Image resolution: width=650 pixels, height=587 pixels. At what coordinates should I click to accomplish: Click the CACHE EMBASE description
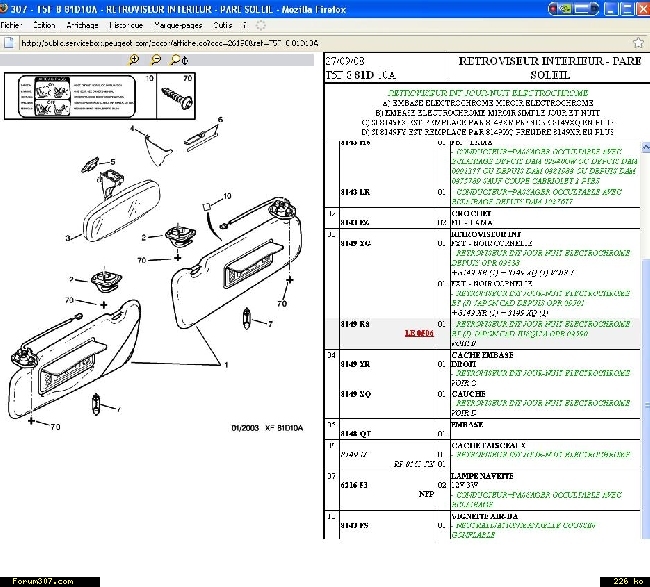click(483, 355)
